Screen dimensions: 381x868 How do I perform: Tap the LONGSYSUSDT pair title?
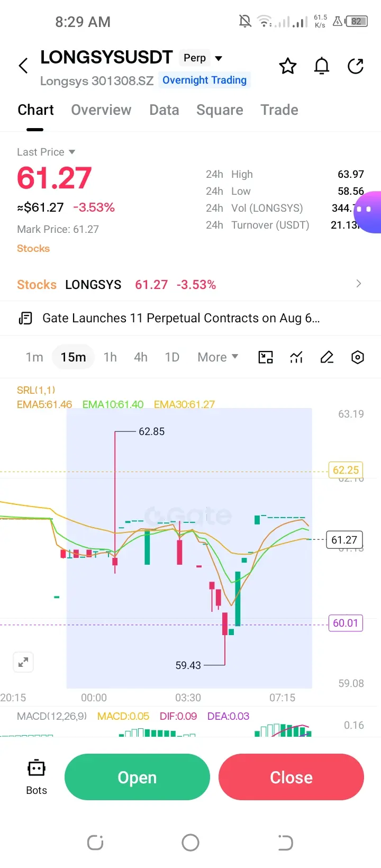tap(106, 57)
